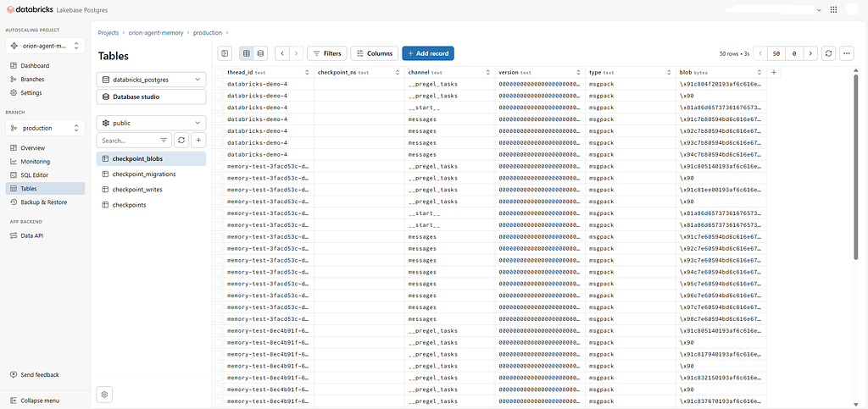The height and width of the screenshot is (409, 868).
Task: Toggle the tables side panel icon
Action: [224, 53]
